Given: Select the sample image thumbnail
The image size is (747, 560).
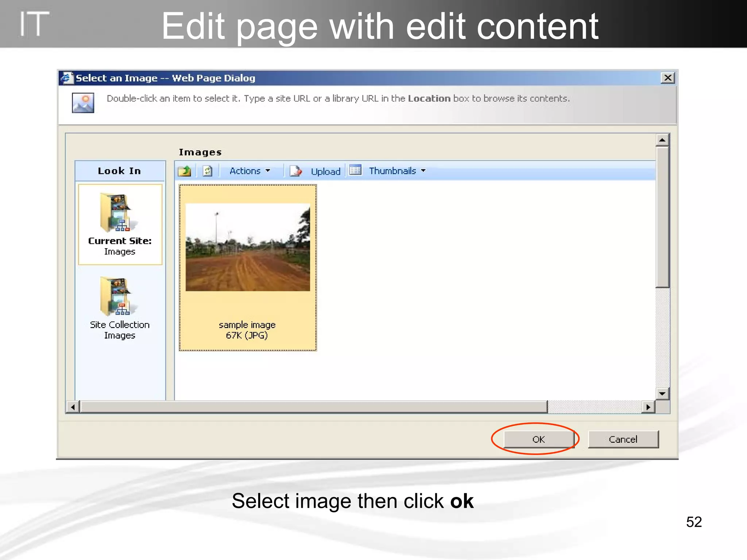Looking at the screenshot, I should pyautogui.click(x=248, y=247).
